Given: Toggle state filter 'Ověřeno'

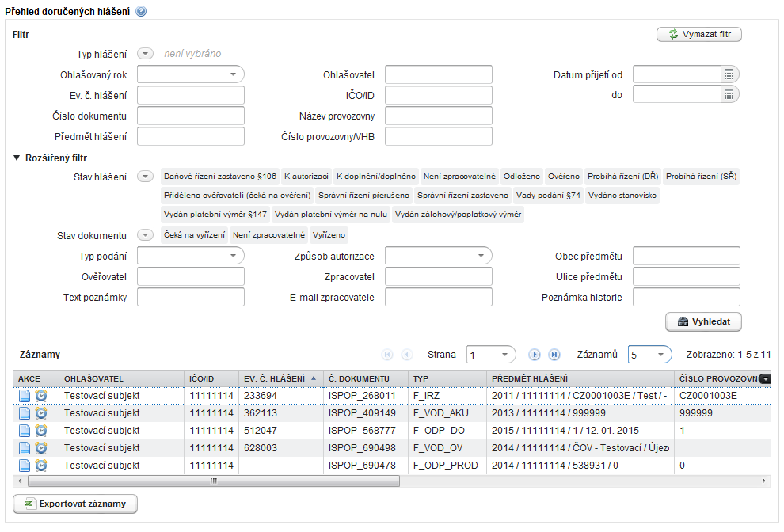Looking at the screenshot, I should click(x=564, y=177).
